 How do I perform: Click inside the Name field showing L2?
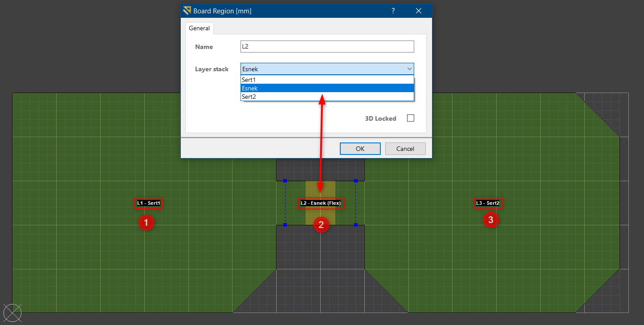tap(327, 46)
